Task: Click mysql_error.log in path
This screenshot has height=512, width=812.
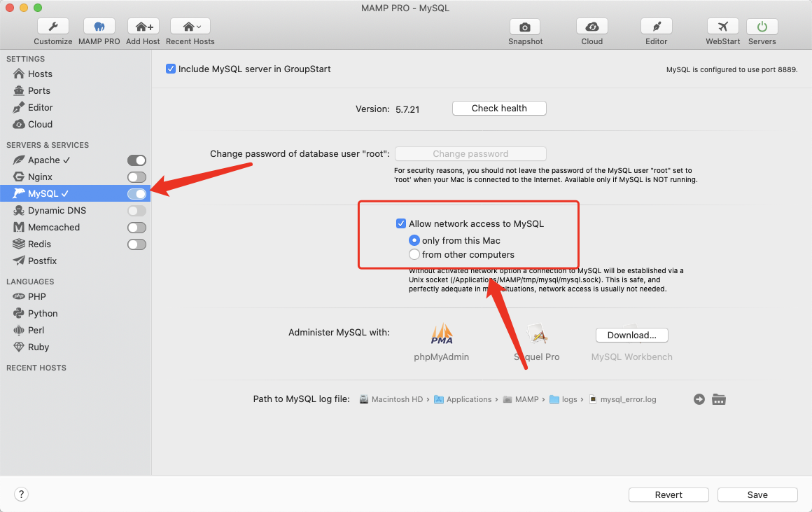Action: pyautogui.click(x=622, y=399)
